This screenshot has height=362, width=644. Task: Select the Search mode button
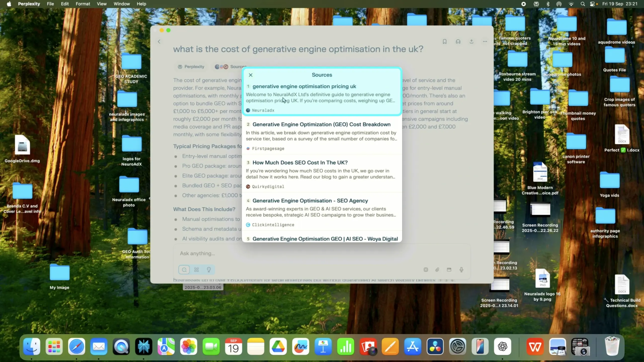(x=184, y=270)
